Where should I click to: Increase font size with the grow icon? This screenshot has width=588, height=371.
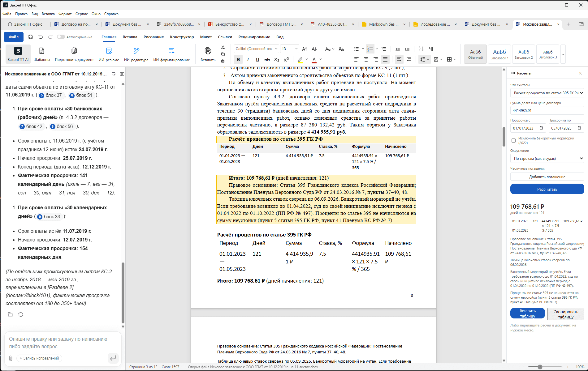coord(305,49)
